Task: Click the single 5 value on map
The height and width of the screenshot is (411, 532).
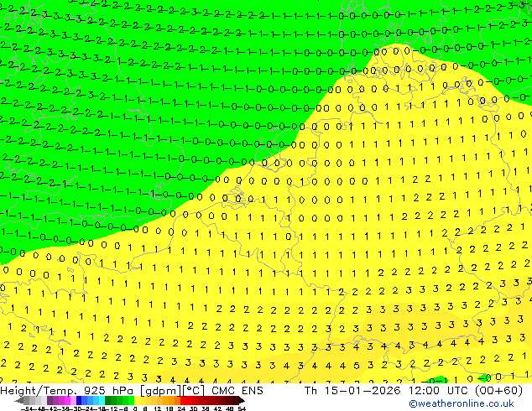Action: (x=357, y=366)
